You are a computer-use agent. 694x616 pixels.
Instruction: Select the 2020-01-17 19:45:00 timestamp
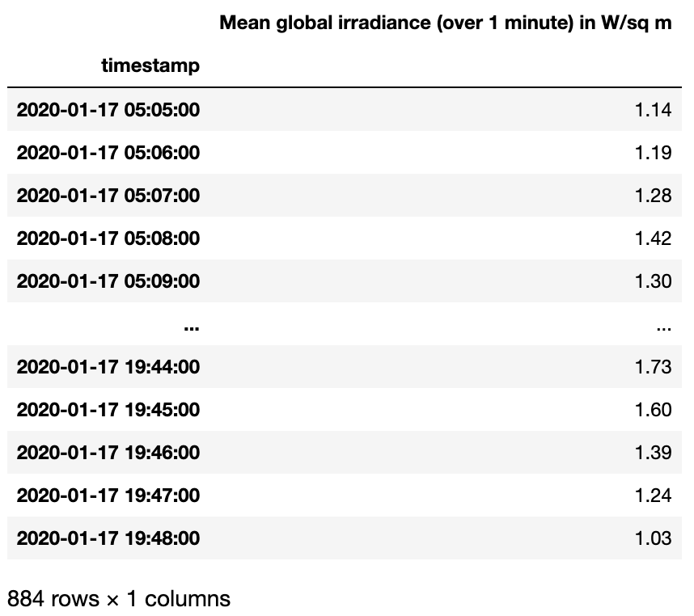click(108, 410)
